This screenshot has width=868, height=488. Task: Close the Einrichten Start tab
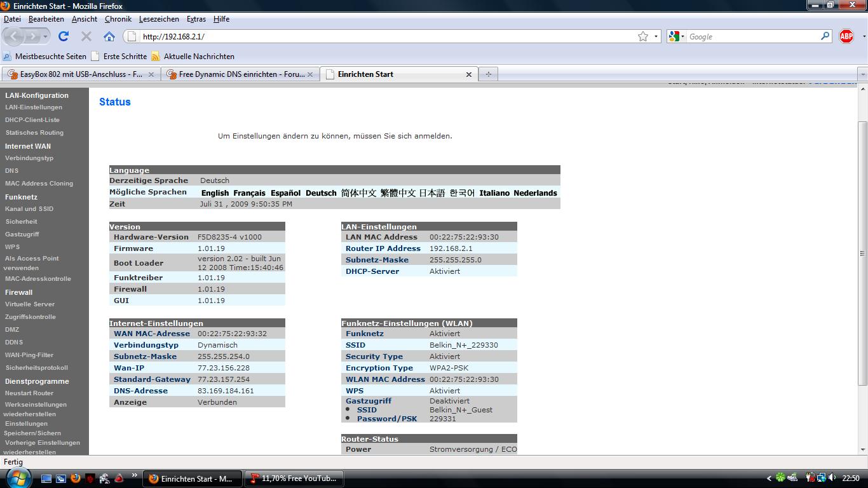click(x=469, y=74)
